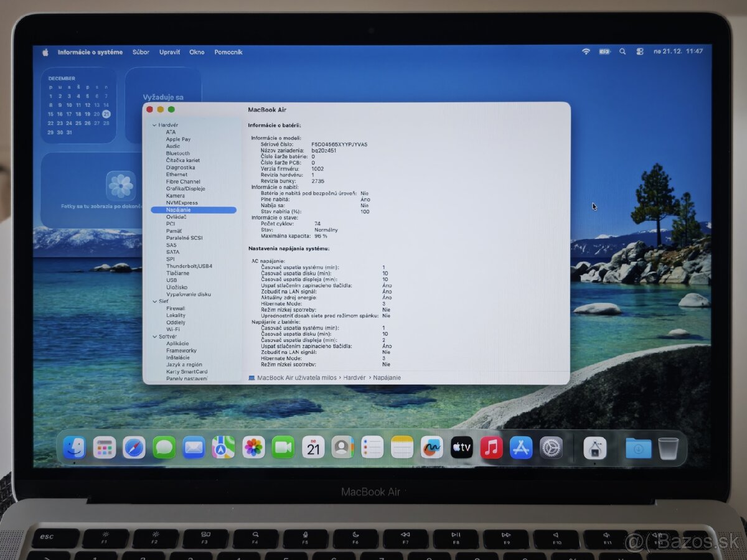
Task: Launch the Maps app from the Dock
Action: point(223,447)
